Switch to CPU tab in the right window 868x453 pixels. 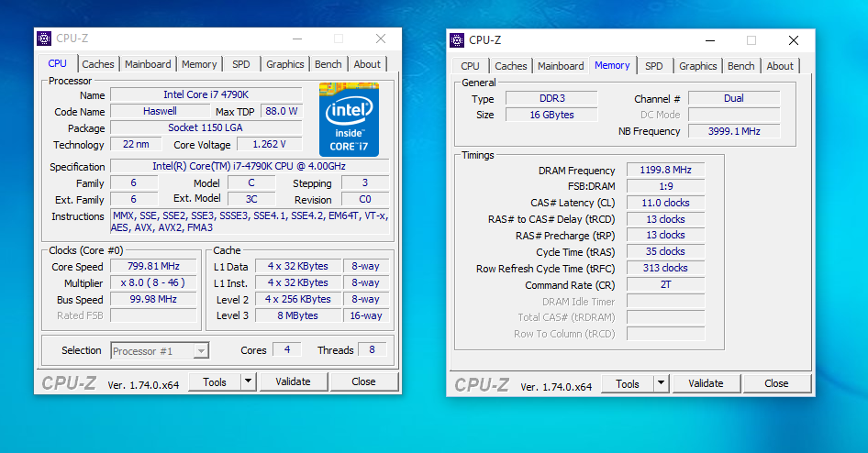[470, 66]
